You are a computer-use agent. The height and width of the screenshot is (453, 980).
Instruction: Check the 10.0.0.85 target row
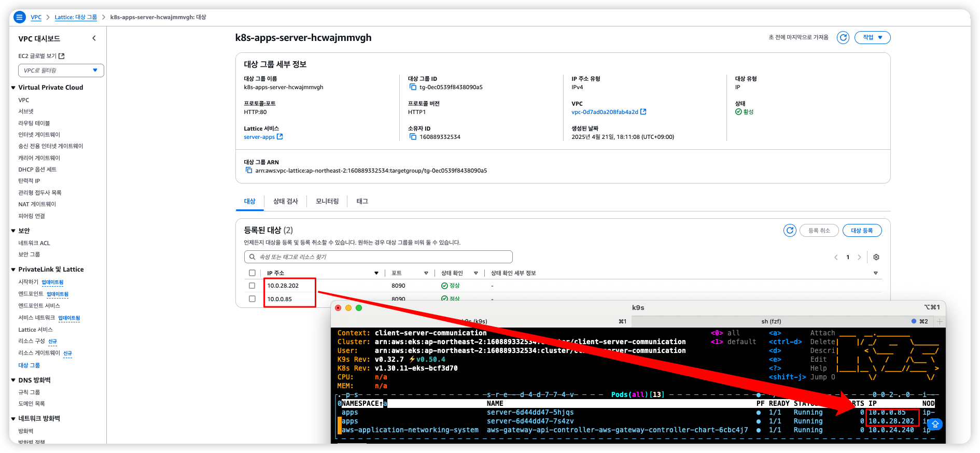252,299
